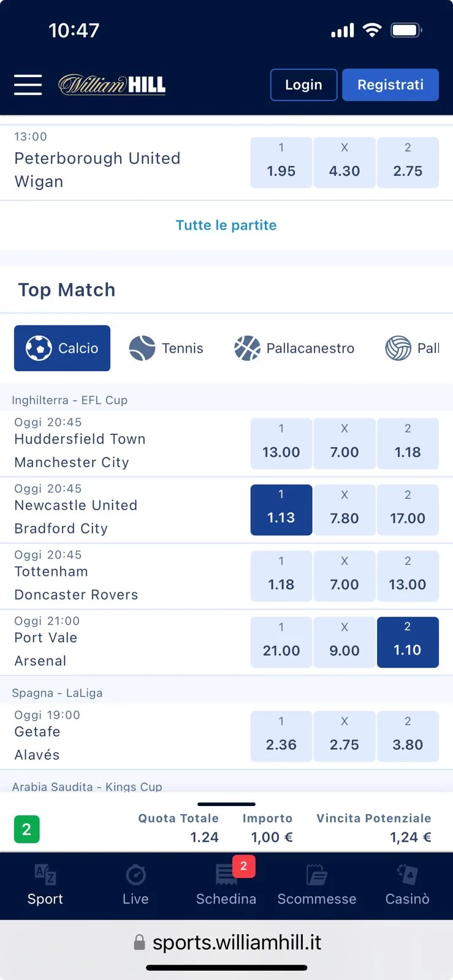Select the volleyball icon category

click(x=398, y=348)
